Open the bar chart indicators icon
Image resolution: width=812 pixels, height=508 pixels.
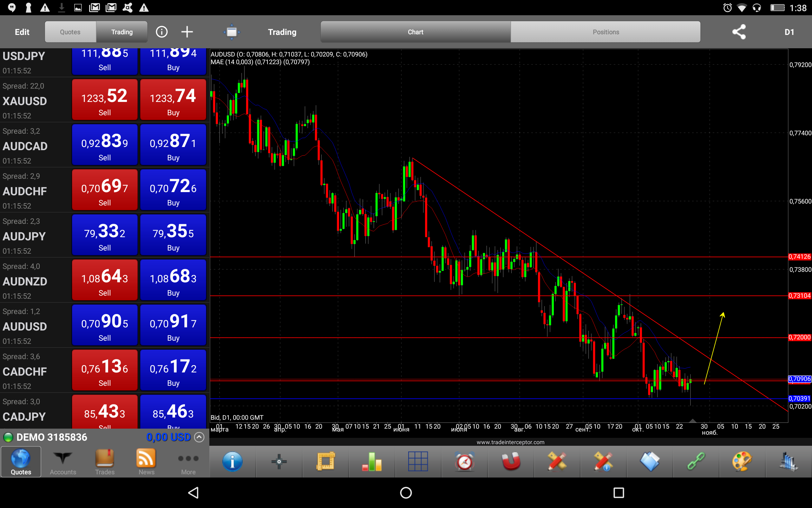[372, 461]
